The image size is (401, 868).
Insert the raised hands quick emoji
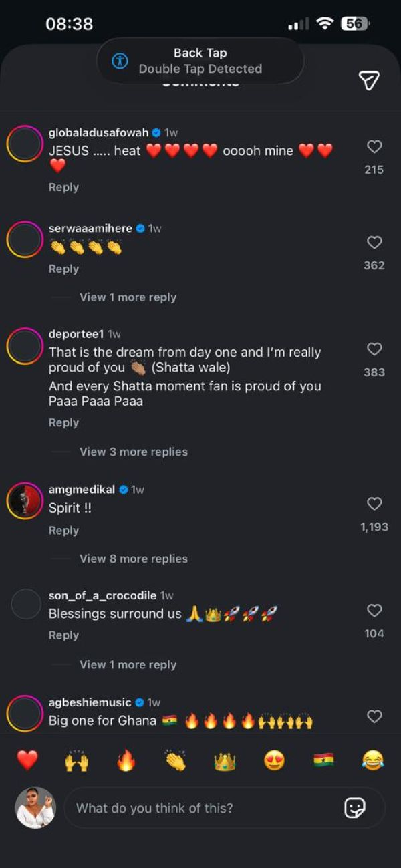click(77, 760)
